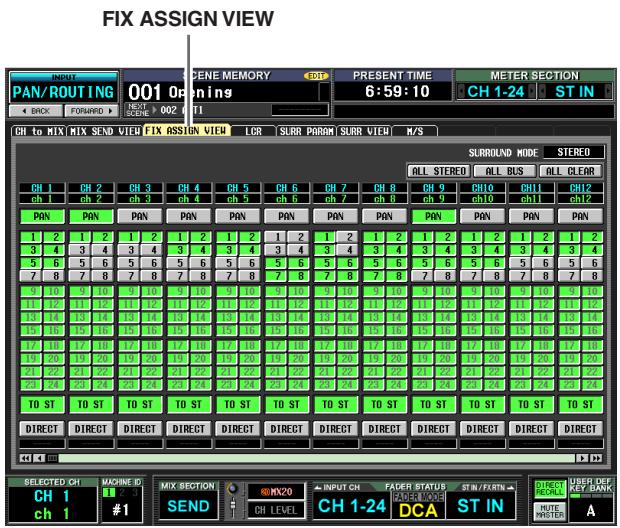Enable DIRECT out for CH 1
Viewport: 620px width, 528px height.
42,429
